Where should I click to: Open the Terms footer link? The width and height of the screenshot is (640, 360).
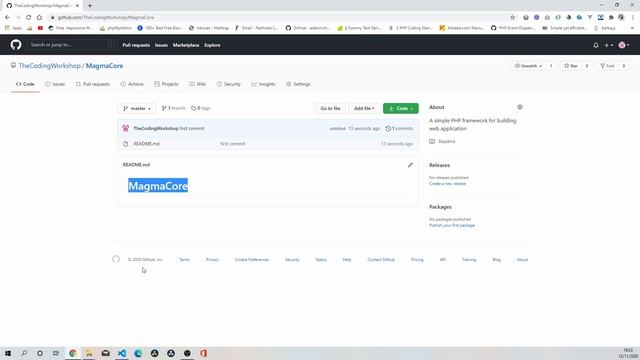coord(184,260)
